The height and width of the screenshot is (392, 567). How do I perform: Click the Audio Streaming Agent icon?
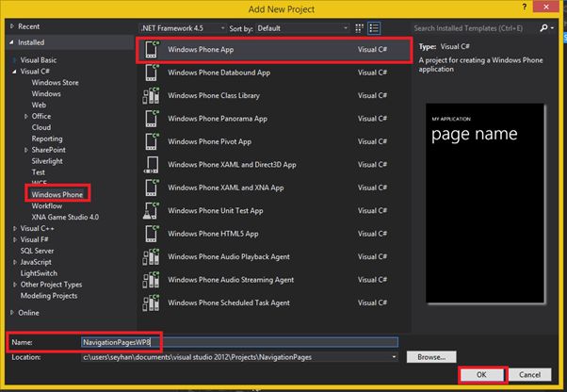(x=151, y=280)
